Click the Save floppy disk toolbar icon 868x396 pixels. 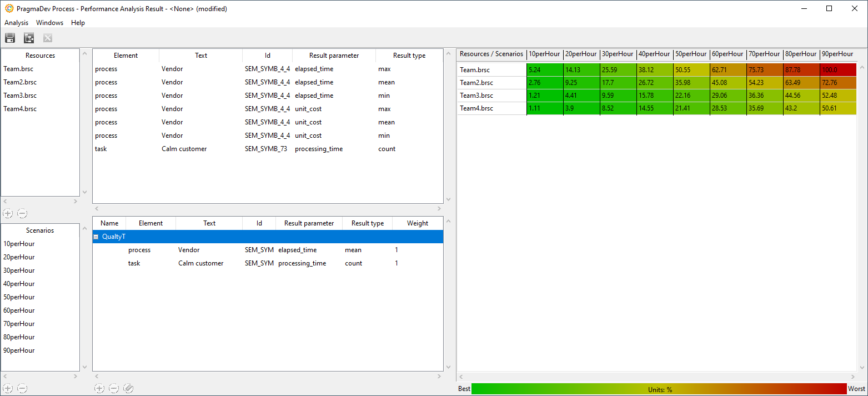click(x=10, y=38)
